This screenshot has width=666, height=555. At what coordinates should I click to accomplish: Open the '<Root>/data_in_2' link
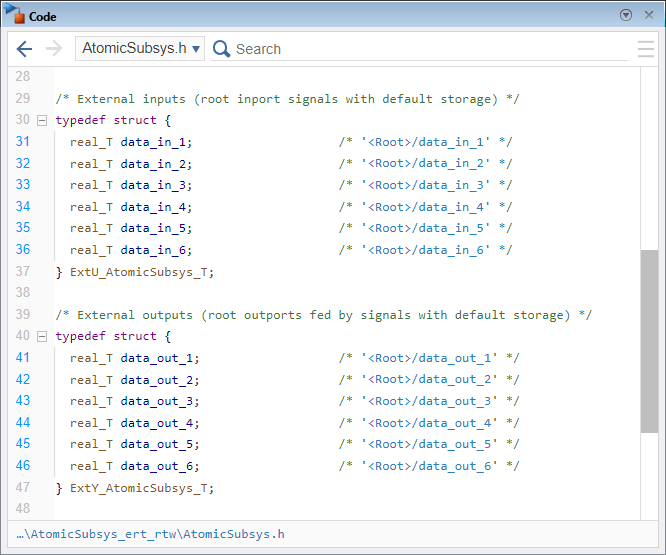(425, 163)
